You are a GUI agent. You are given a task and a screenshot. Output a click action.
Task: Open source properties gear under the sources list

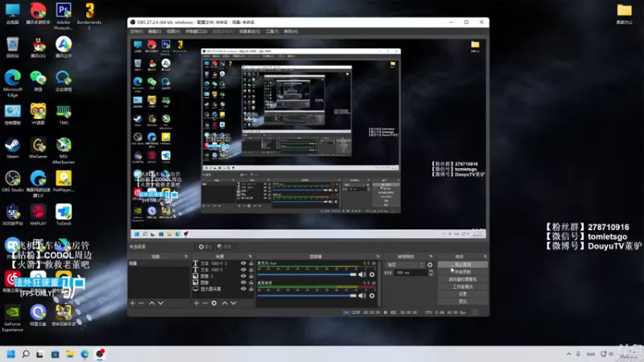pos(214,303)
